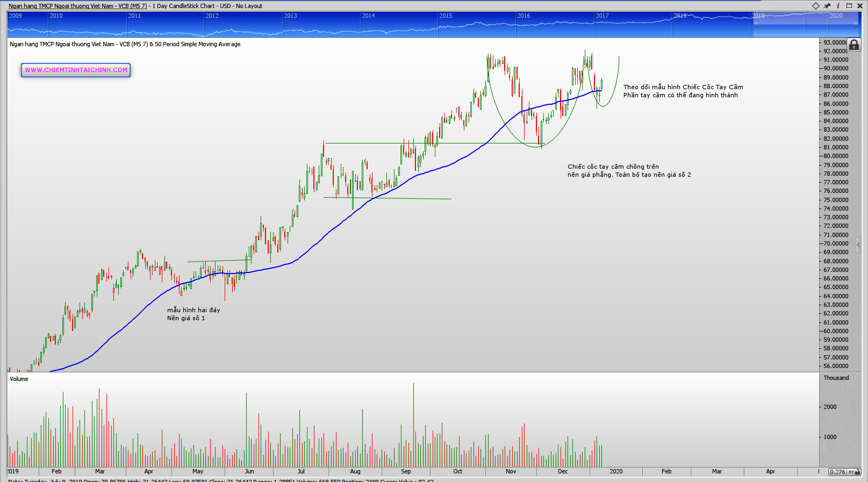
Task: Open chart information with the italic i icon
Action: click(x=838, y=6)
